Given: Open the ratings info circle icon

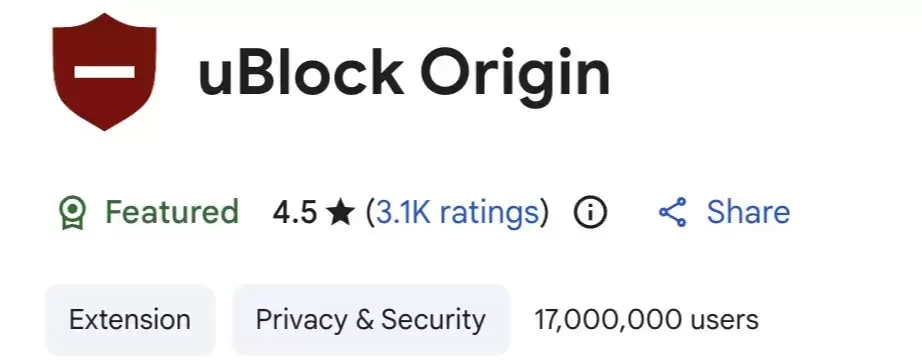Looking at the screenshot, I should point(590,212).
